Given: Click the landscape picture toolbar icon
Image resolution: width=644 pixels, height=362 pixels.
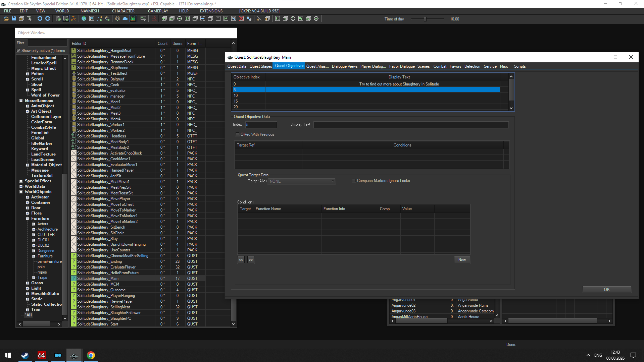Looking at the screenshot, I should [x=92, y=19].
